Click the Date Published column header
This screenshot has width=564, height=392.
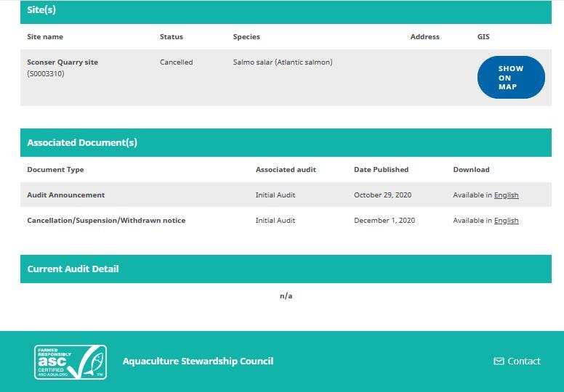[x=381, y=170]
